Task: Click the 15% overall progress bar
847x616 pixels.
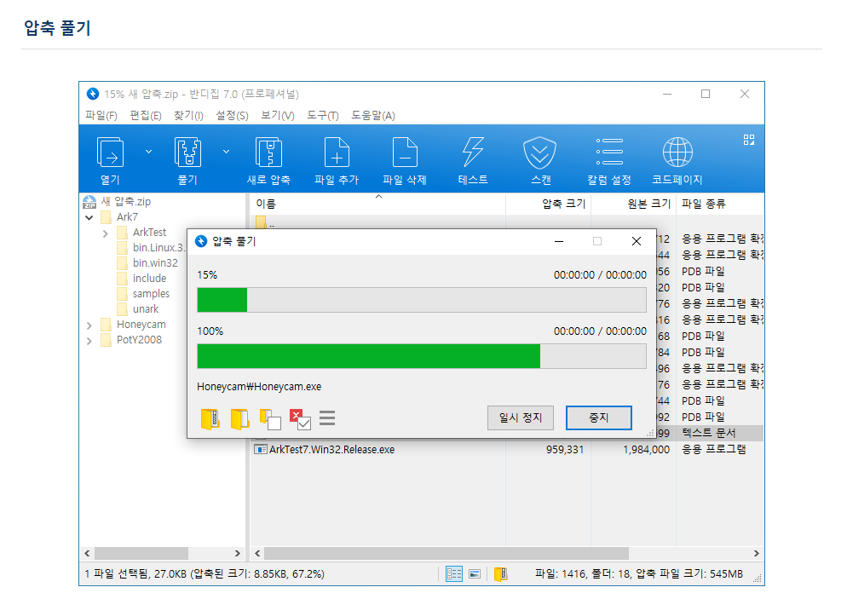Action: [x=422, y=300]
